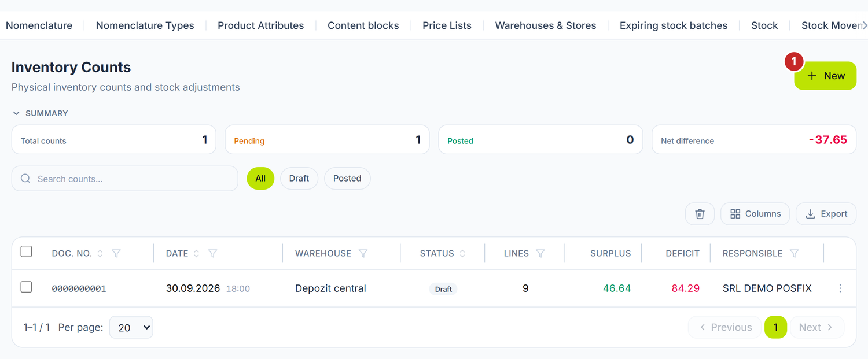Click the Net difference summary card
The width and height of the screenshot is (868, 359).
[754, 140]
